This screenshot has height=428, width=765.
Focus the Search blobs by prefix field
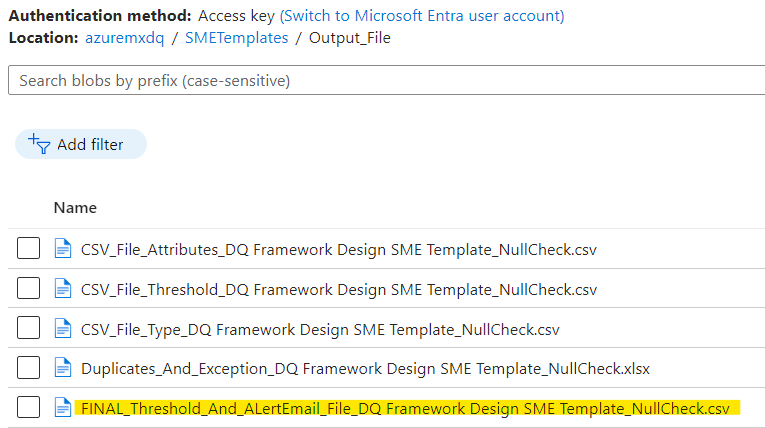tap(386, 81)
